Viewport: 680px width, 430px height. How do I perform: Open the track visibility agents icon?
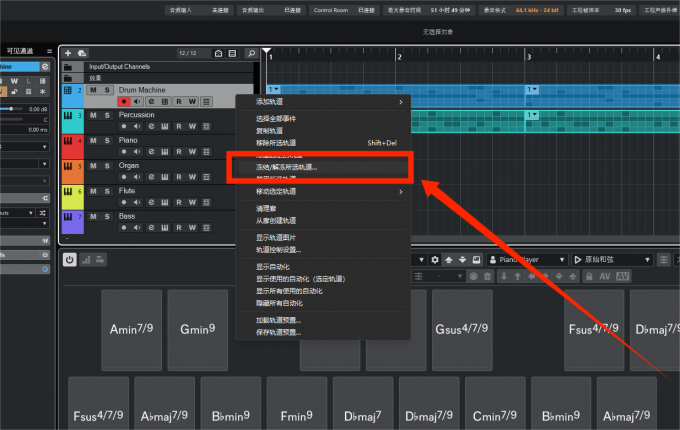[x=219, y=53]
